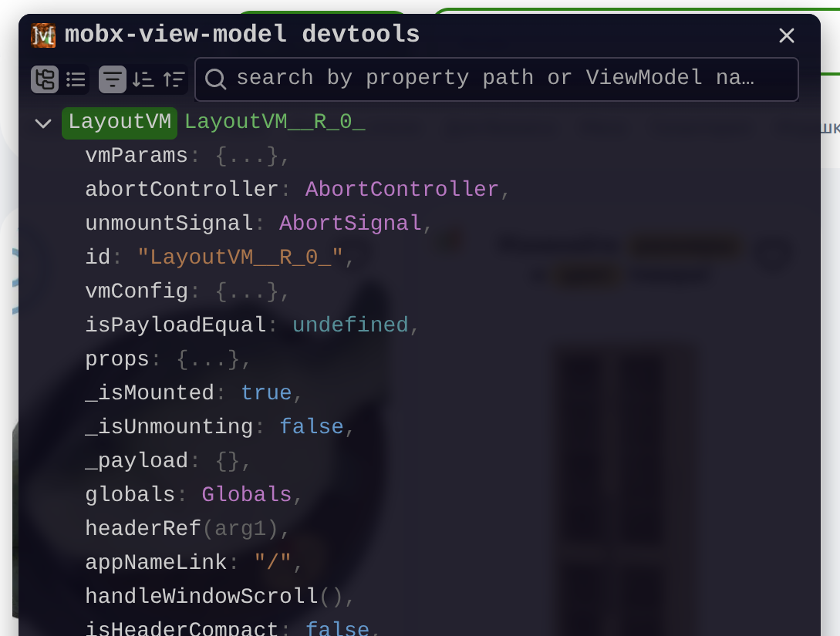
Task: Click the magnifier search icon
Action: click(216, 79)
